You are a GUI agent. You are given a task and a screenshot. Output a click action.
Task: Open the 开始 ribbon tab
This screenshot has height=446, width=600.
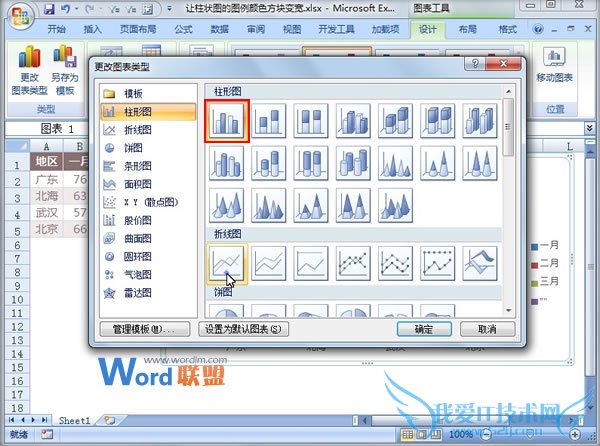(57, 29)
